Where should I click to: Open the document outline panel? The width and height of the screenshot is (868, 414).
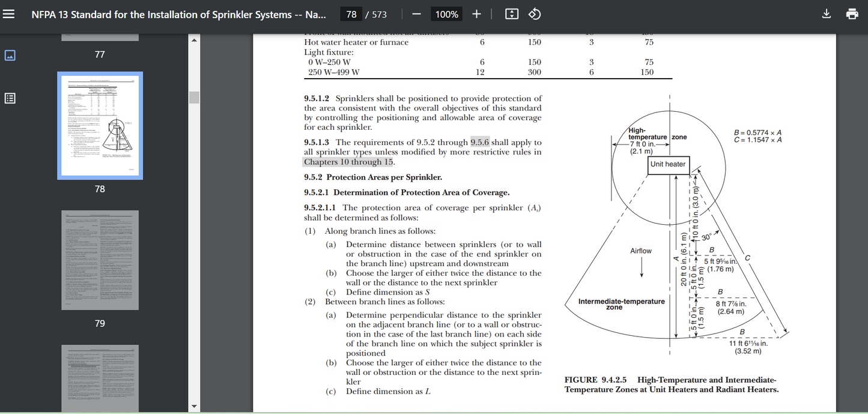10,98
